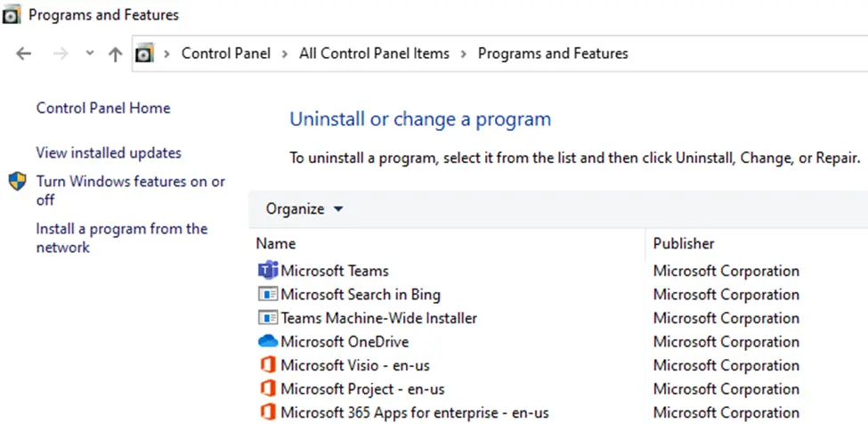This screenshot has width=868, height=424.
Task: Click the Teams Machine-Wide Installer icon
Action: pyautogui.click(x=268, y=318)
